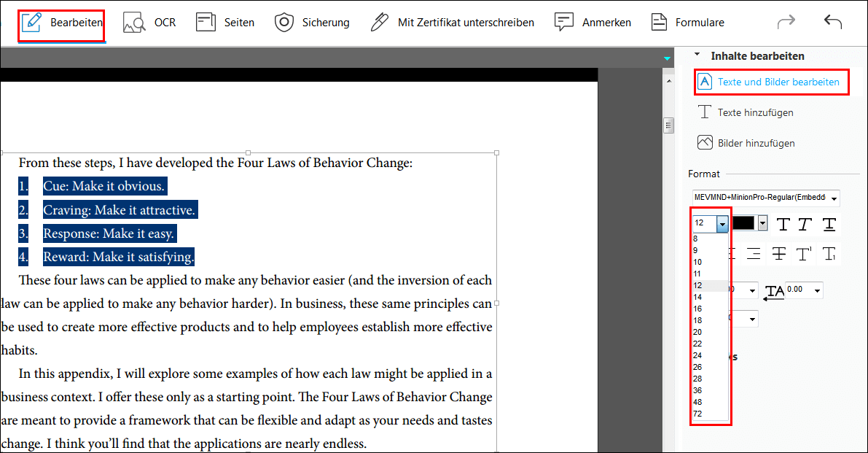Collapse the Inhalte bearbeiten section
Screen dimensions: 868x453
697,55
